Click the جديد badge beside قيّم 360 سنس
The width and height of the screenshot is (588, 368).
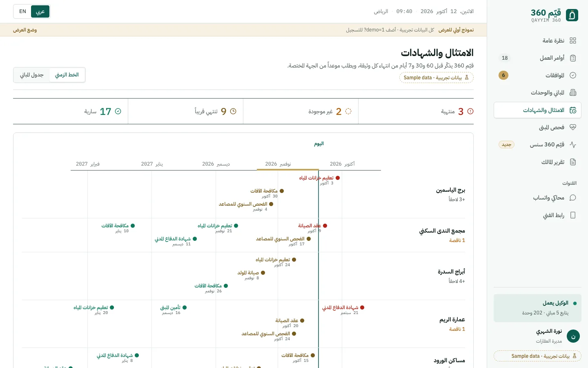(507, 145)
